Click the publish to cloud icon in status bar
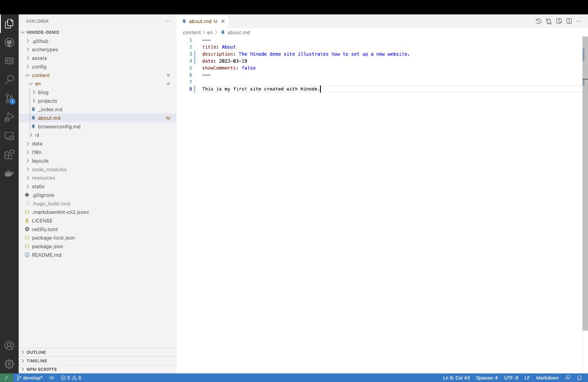 52,378
